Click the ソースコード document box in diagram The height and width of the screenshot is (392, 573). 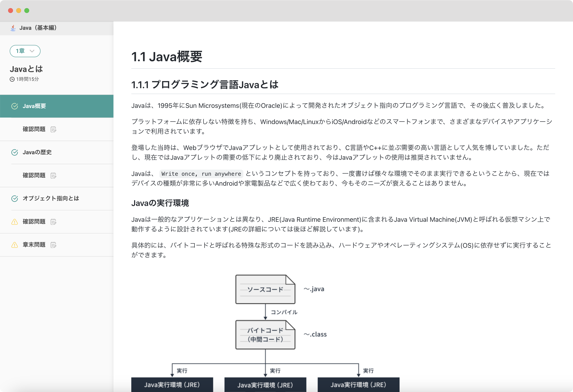tap(265, 289)
